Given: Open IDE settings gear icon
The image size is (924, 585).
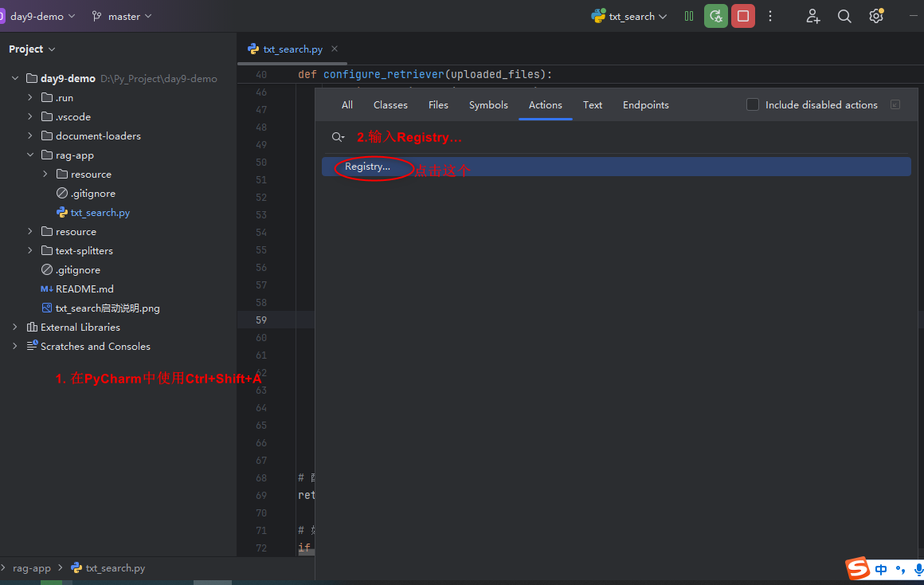Looking at the screenshot, I should (876, 16).
